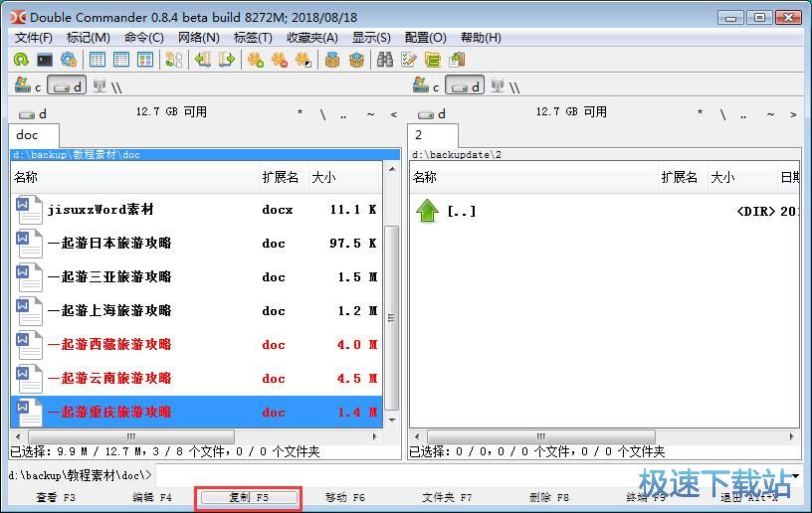The width and height of the screenshot is (812, 513).
Task: Click the 文件夹 F7 button
Action: [x=447, y=497]
